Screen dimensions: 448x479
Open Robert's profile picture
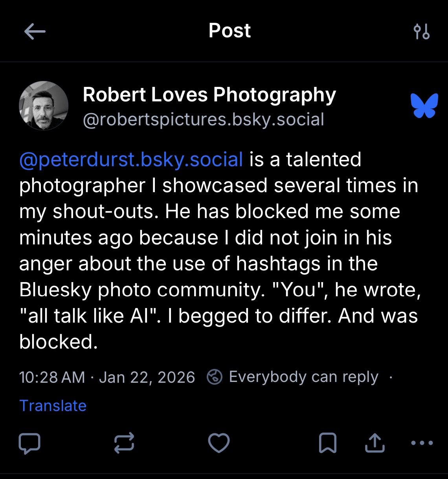click(x=44, y=106)
